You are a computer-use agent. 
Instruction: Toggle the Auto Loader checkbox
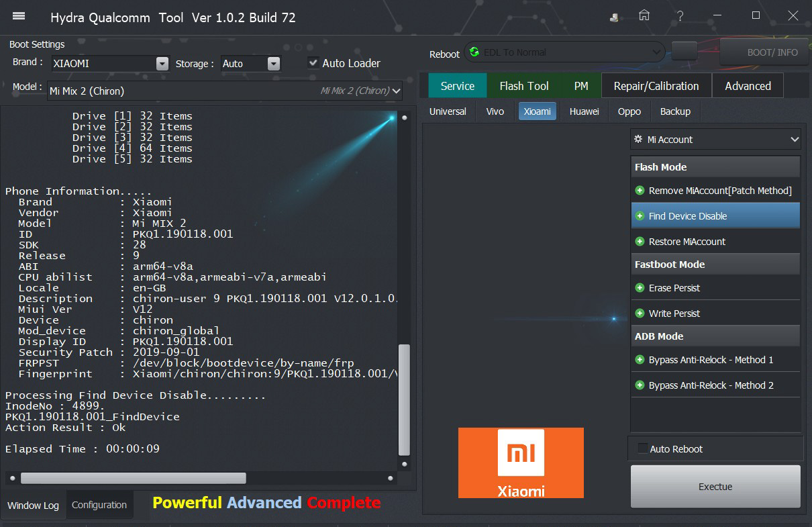pyautogui.click(x=313, y=63)
